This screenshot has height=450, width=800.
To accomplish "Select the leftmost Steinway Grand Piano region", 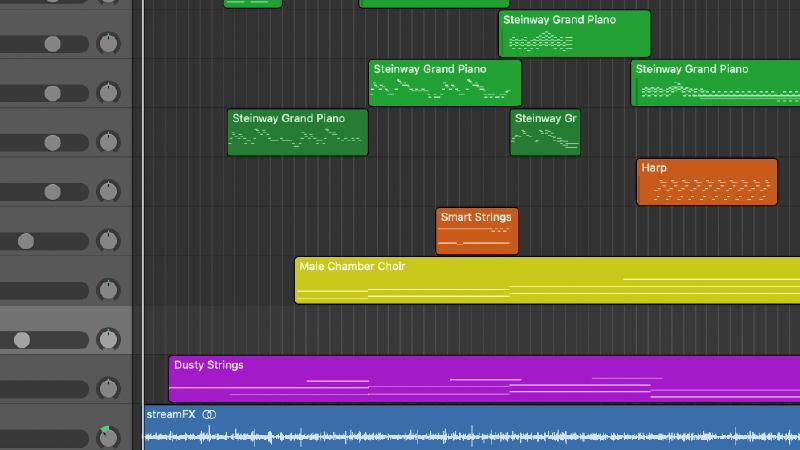I will point(298,133).
